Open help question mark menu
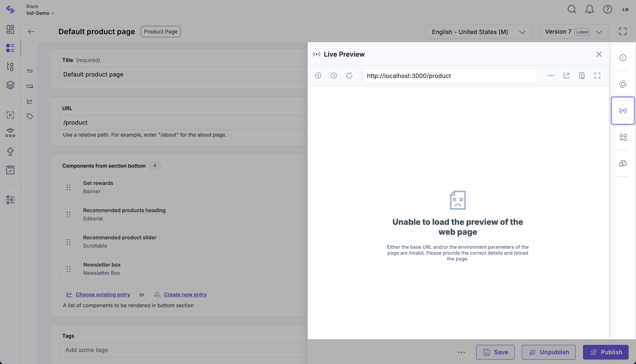Viewport: 636px width, 364px height. coord(607,10)
